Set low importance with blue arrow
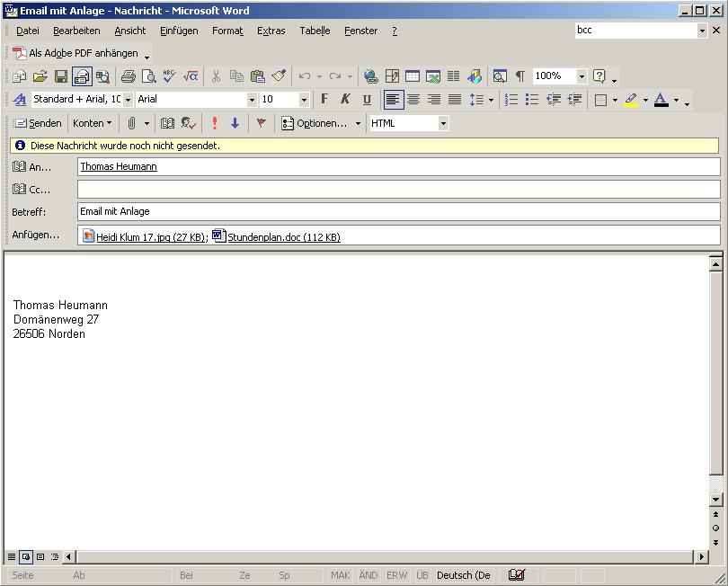Image resolution: width=728 pixels, height=586 pixels. pyautogui.click(x=235, y=123)
